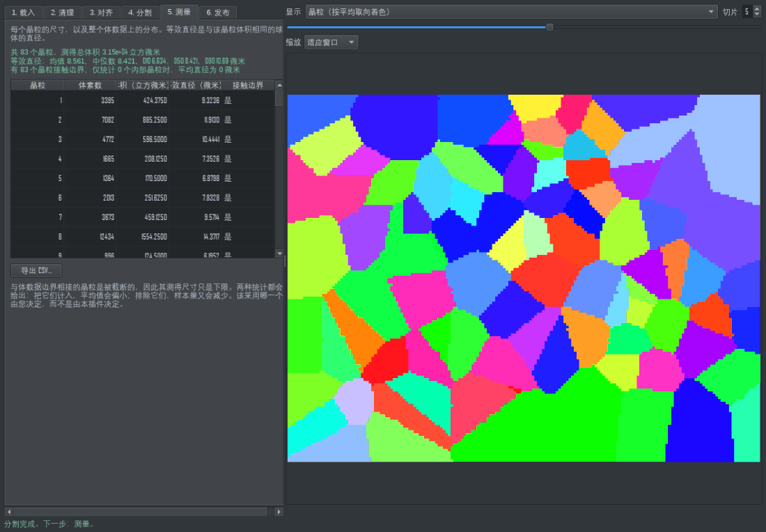
Task: Click the table's vertical scrollbar thumb
Action: [x=279, y=97]
